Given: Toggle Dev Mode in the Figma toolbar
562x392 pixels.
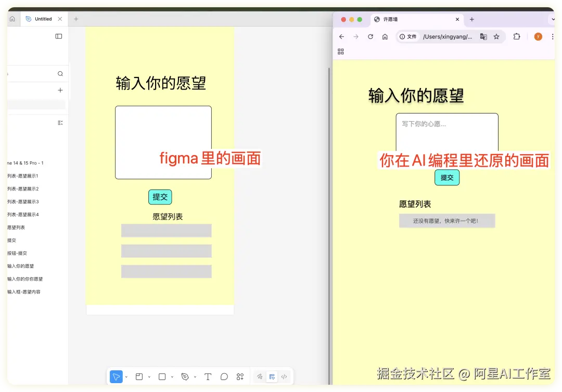Looking at the screenshot, I should point(272,376).
